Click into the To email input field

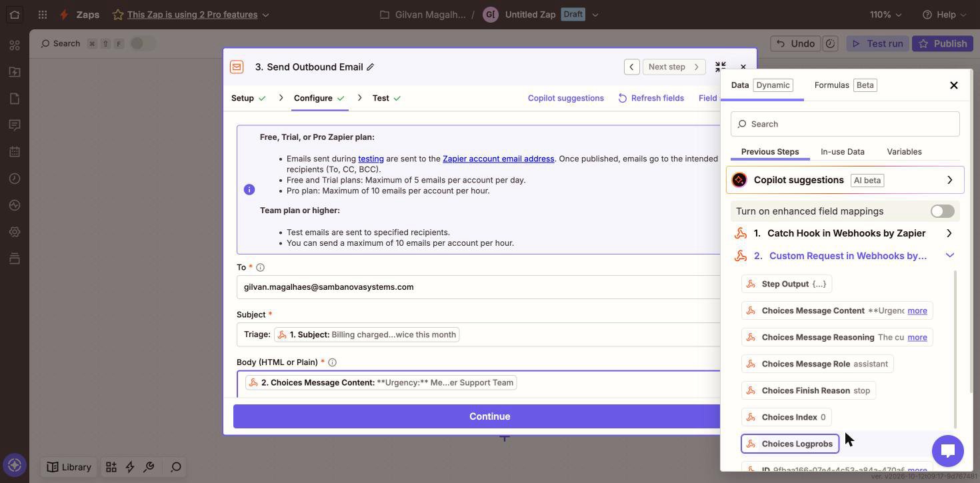tap(479, 287)
